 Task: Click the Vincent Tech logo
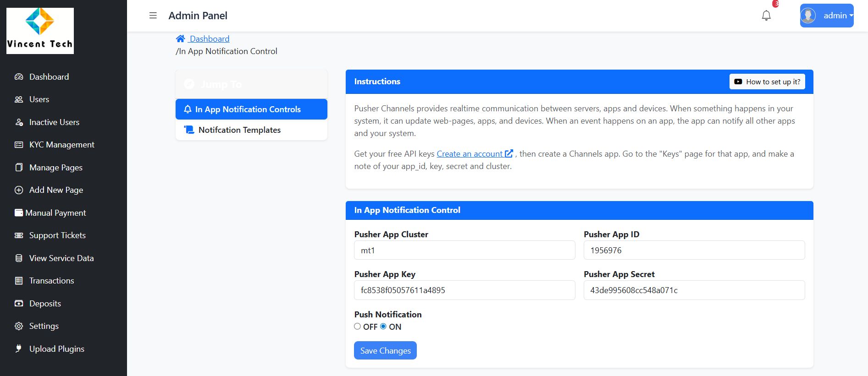(x=40, y=31)
